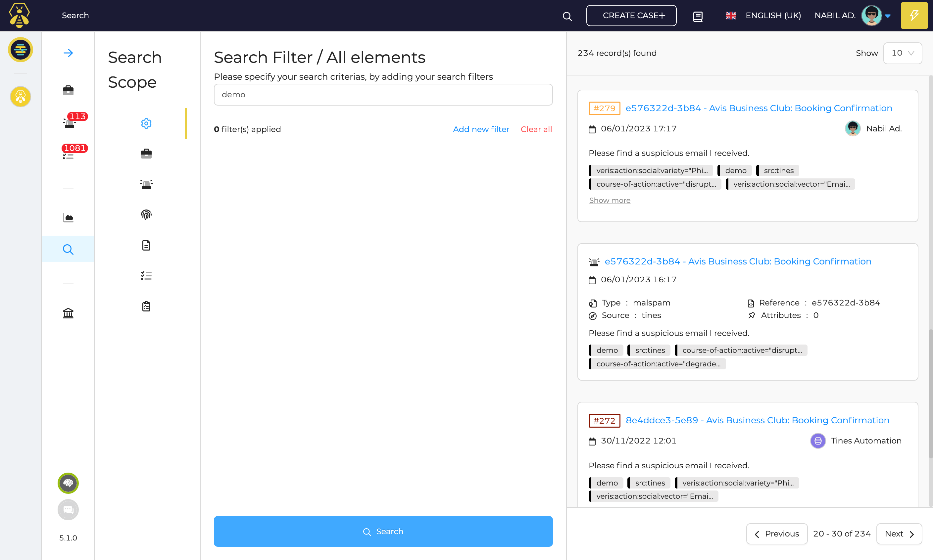Open Nabil Ad. user menu dropdown
Viewport: 933px width, 560px height.
[x=888, y=16]
